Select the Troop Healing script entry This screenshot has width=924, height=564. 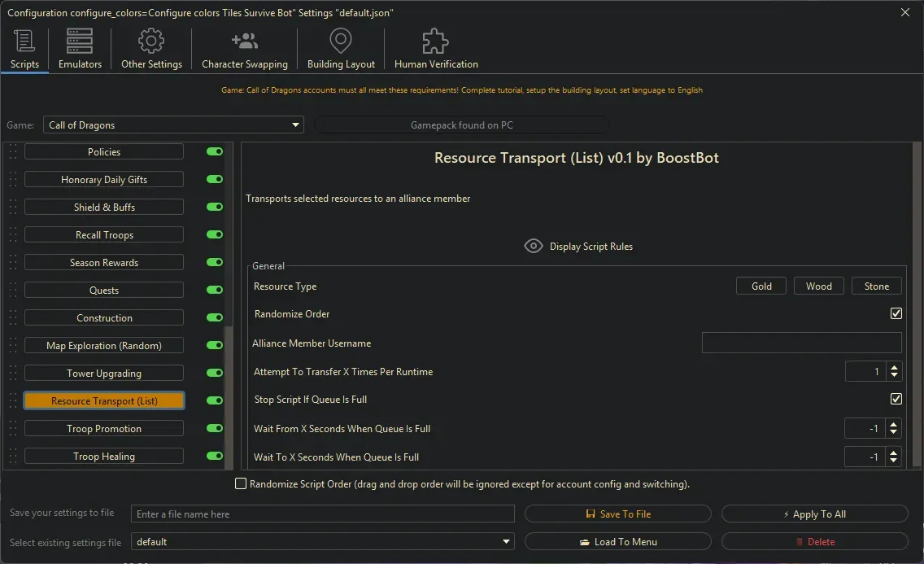[x=103, y=456]
